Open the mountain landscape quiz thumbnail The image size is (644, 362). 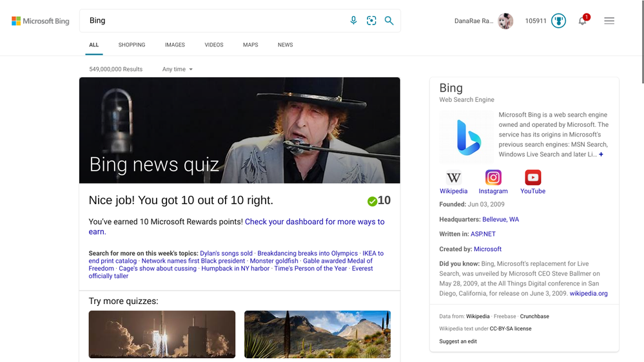coord(317,334)
